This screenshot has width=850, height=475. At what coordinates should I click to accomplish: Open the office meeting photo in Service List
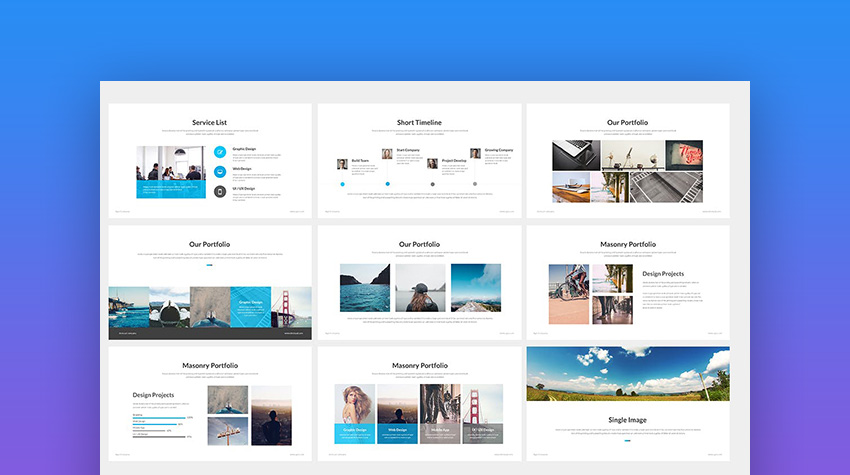(x=171, y=172)
